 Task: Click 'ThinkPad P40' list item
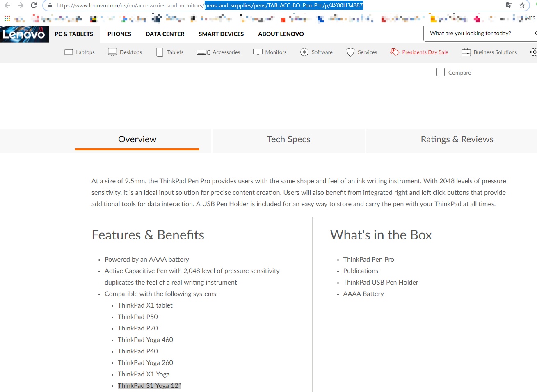point(138,351)
